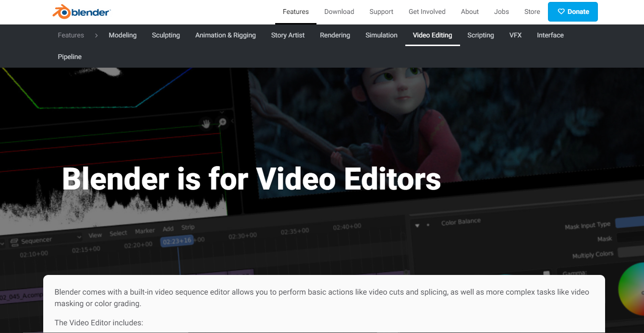Click the text 'The Video Editor includes:'

pos(99,322)
